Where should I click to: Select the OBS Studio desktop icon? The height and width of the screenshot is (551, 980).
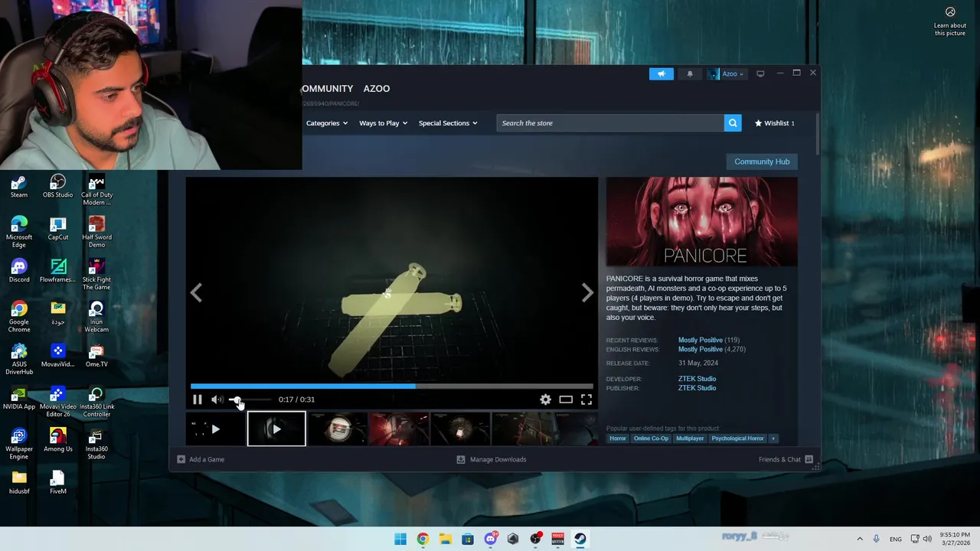point(58,187)
